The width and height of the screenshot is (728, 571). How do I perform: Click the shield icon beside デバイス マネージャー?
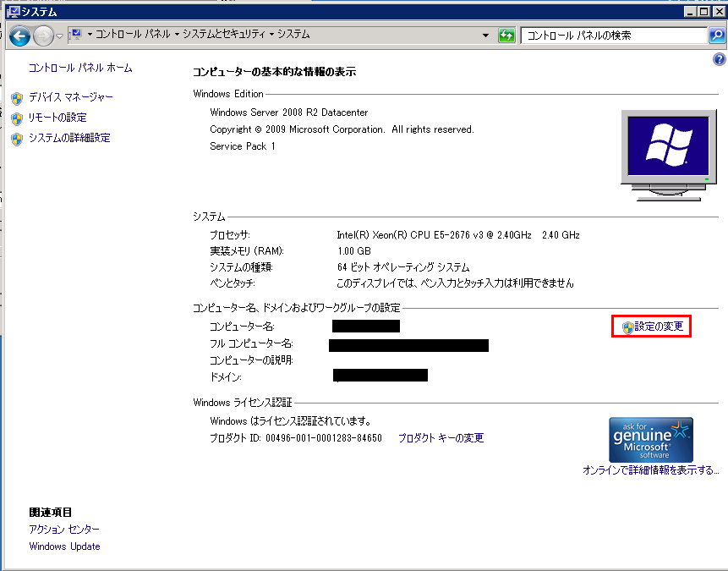(x=17, y=98)
